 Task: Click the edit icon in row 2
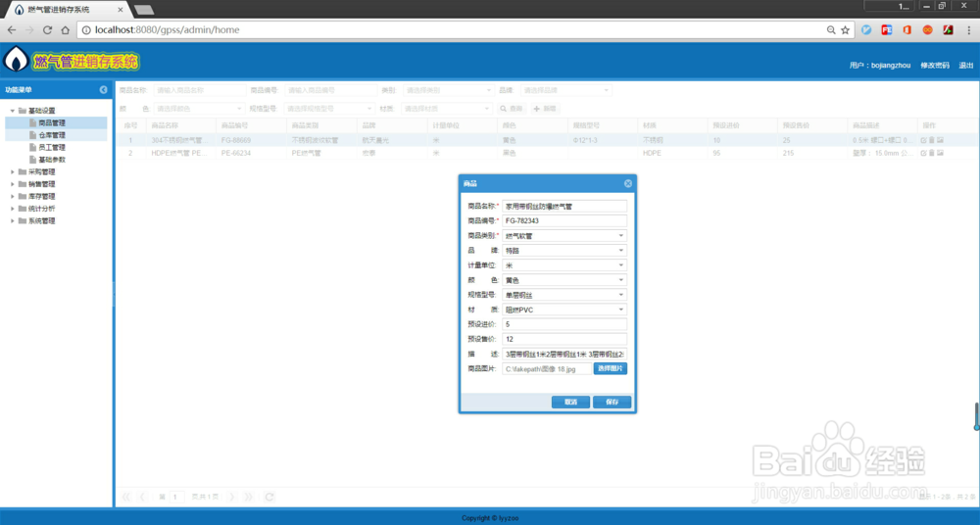click(x=924, y=153)
